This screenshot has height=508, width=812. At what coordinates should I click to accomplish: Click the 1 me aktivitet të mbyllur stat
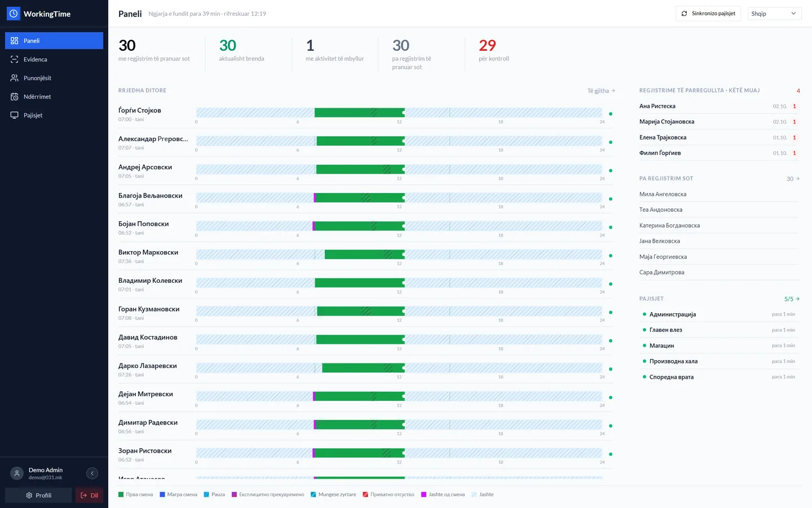click(x=335, y=50)
